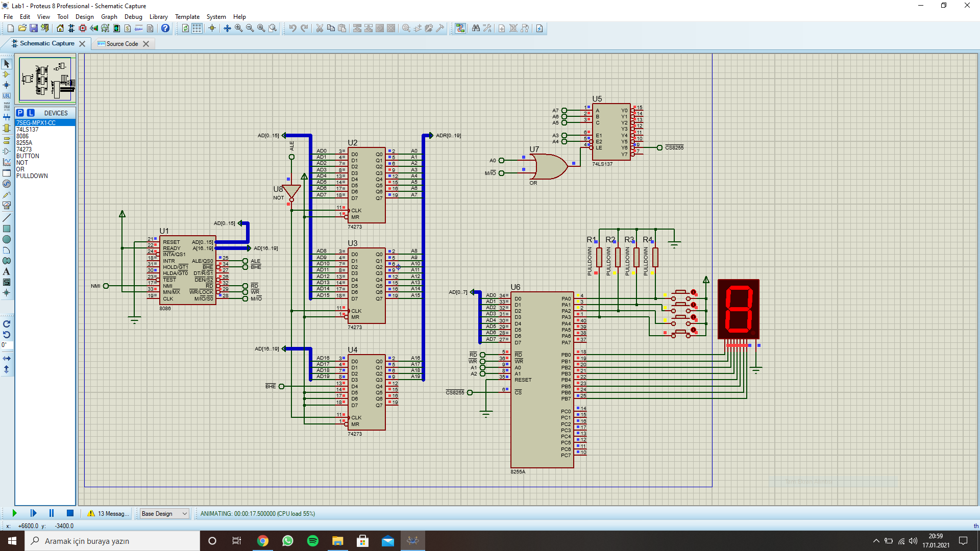Pause the running simulation
The width and height of the screenshot is (980, 551).
click(52, 513)
